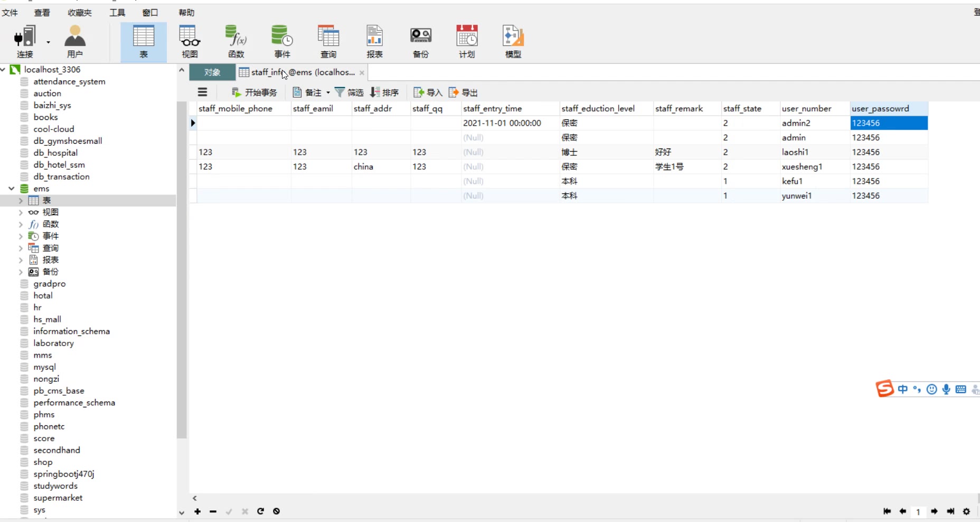Collapse the ems database tree node
This screenshot has width=980, height=522.
pos(11,189)
